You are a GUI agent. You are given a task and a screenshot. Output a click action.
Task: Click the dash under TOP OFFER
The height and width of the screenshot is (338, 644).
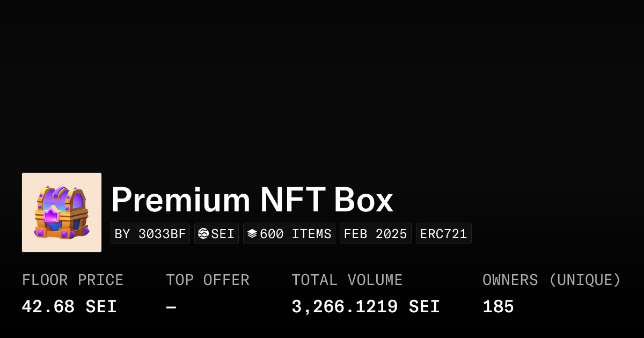(x=171, y=307)
